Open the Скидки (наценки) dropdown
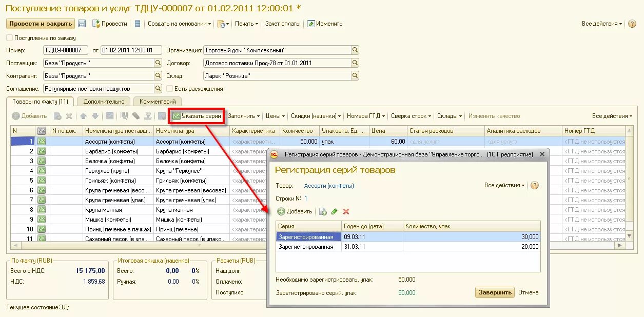 (x=316, y=116)
